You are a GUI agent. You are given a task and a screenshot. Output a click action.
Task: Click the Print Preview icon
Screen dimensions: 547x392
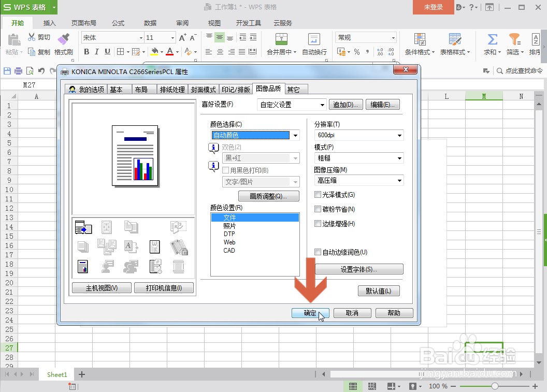(30, 71)
